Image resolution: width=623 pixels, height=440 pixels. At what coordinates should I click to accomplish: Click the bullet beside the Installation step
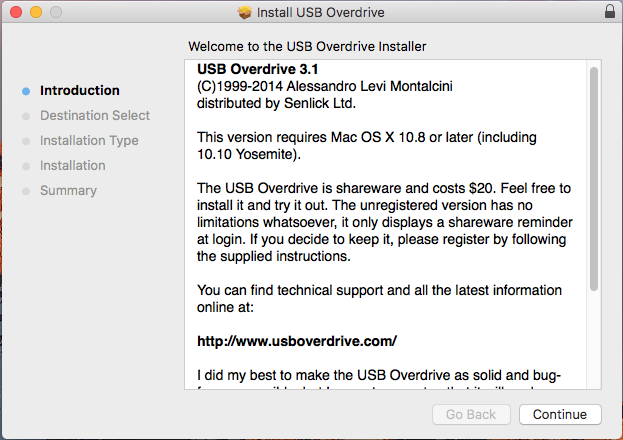coord(26,166)
